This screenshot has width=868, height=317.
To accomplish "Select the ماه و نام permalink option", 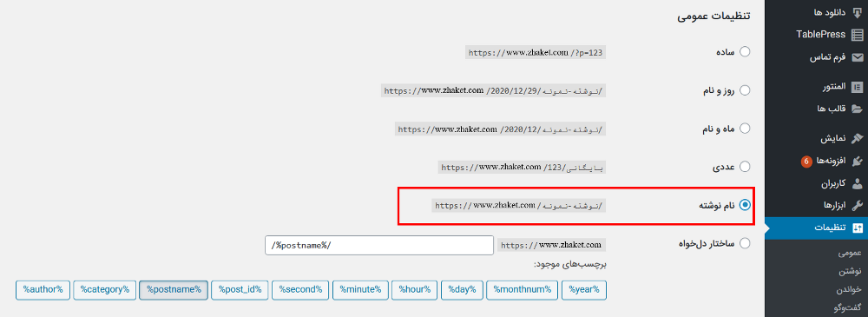I will pyautogui.click(x=745, y=128).
